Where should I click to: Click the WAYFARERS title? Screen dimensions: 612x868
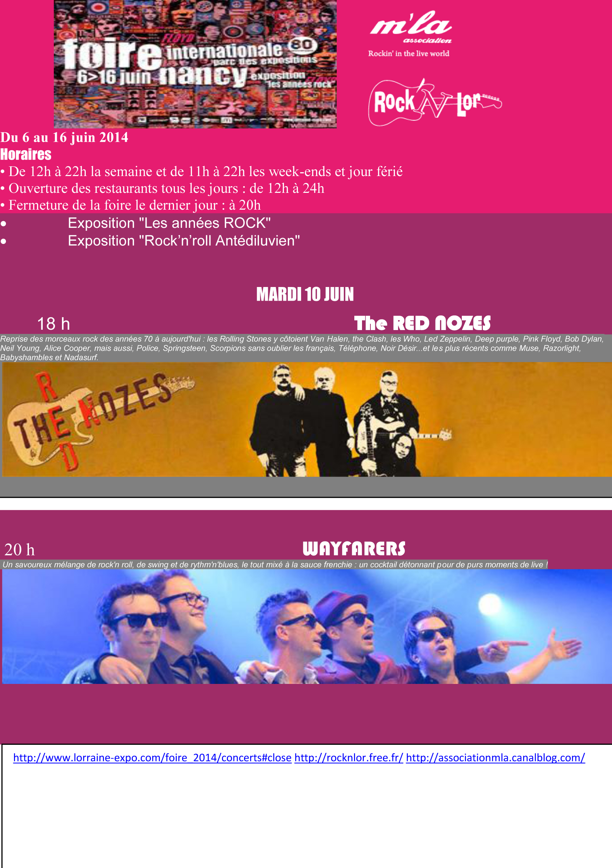coord(354,548)
